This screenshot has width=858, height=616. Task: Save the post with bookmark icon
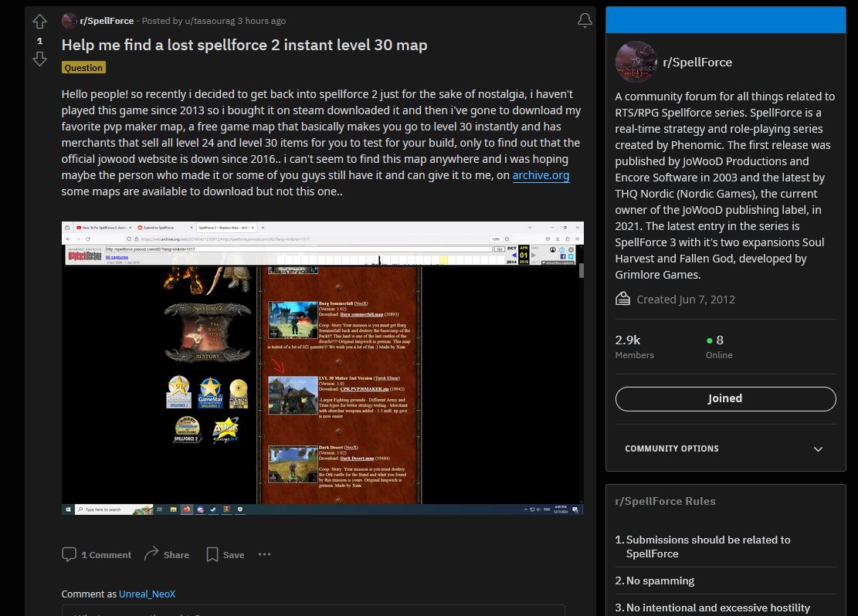click(x=212, y=554)
